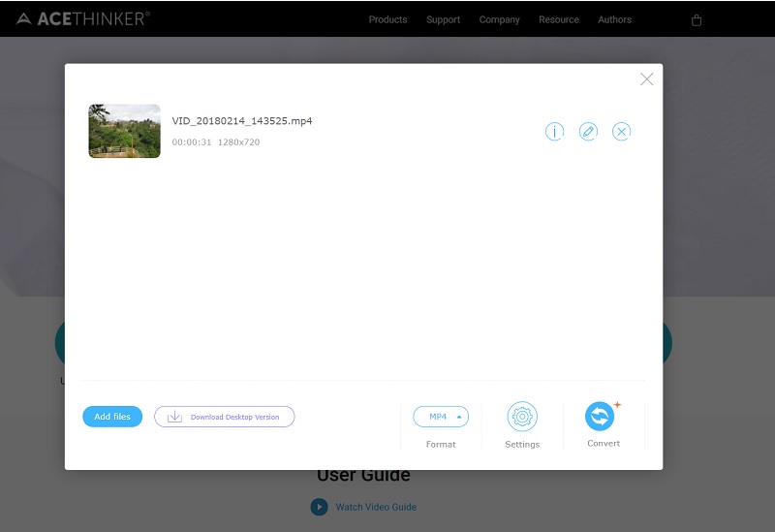Click the Convert circular arrows icon
Viewport: 775px width, 532px height.
[600, 417]
